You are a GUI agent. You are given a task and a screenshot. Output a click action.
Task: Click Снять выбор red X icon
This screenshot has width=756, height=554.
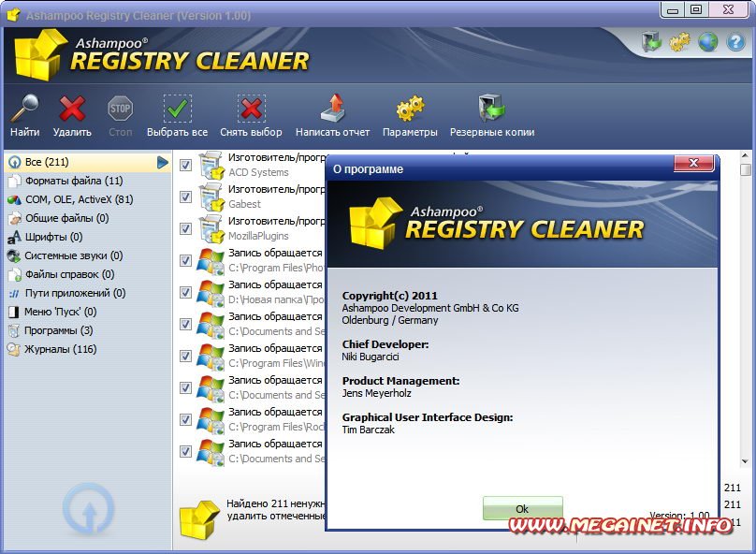click(251, 108)
